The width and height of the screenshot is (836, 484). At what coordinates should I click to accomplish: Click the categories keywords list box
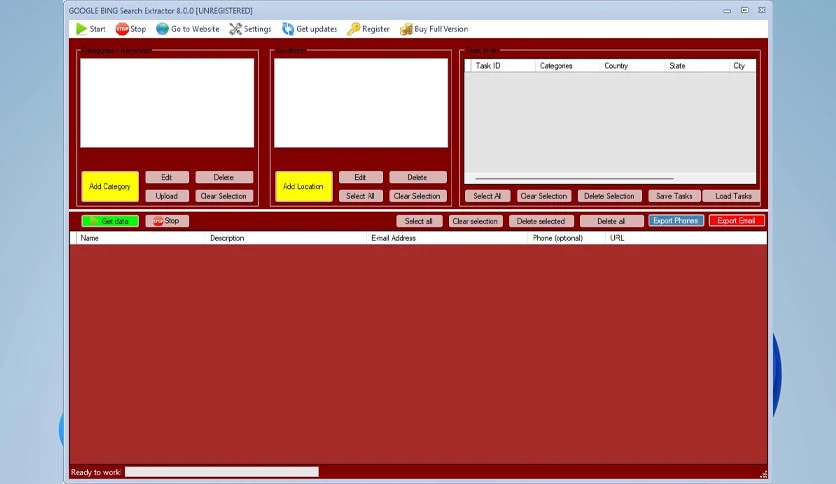pyautogui.click(x=167, y=103)
